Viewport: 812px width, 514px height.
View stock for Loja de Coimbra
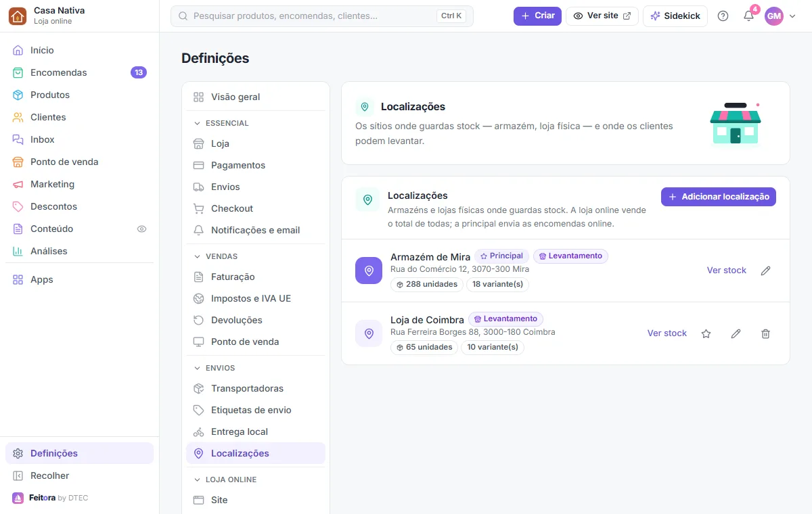click(x=667, y=333)
